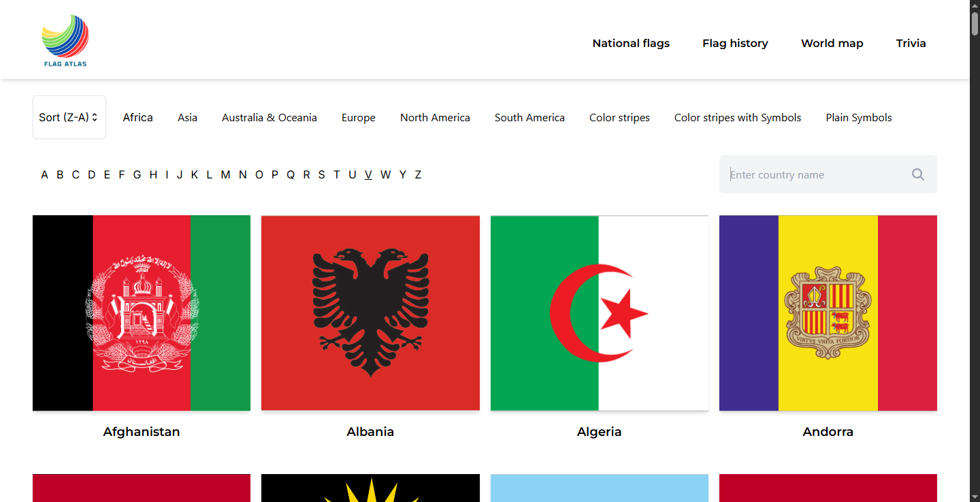Jump to letter K countries
980x502 pixels.
[x=194, y=174]
